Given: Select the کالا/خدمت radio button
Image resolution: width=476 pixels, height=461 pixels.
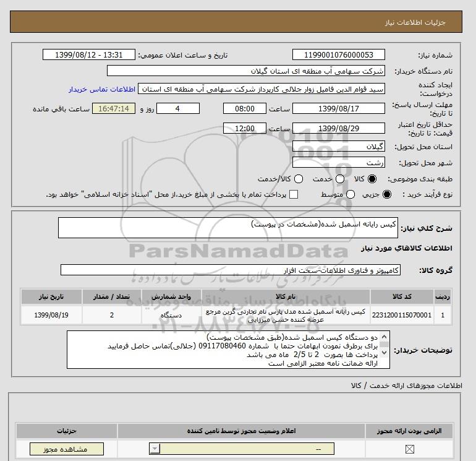Looking at the screenshot, I should (x=299, y=179).
